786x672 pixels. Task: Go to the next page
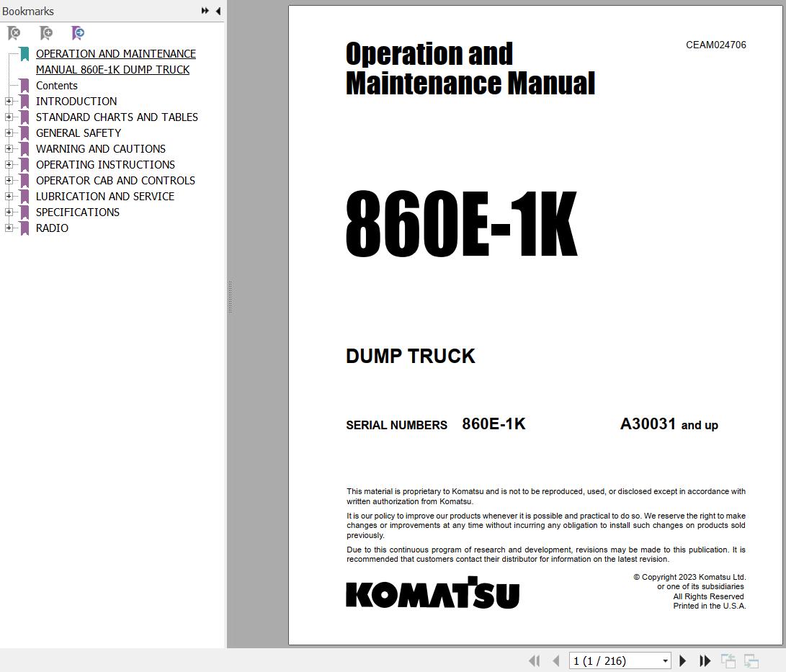(682, 661)
